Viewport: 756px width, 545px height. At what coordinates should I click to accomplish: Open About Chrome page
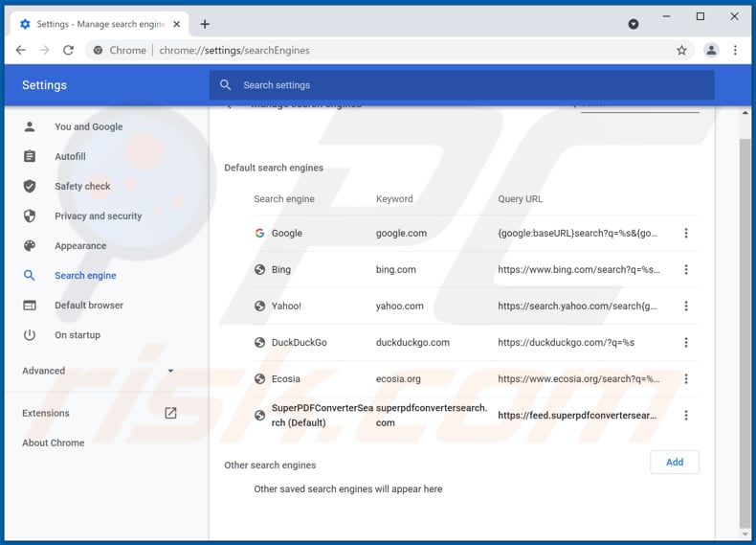53,443
